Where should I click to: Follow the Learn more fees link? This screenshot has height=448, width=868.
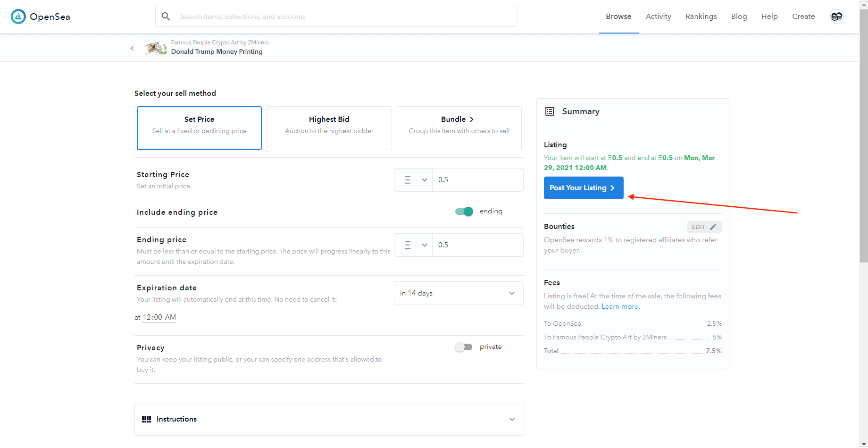pos(620,306)
